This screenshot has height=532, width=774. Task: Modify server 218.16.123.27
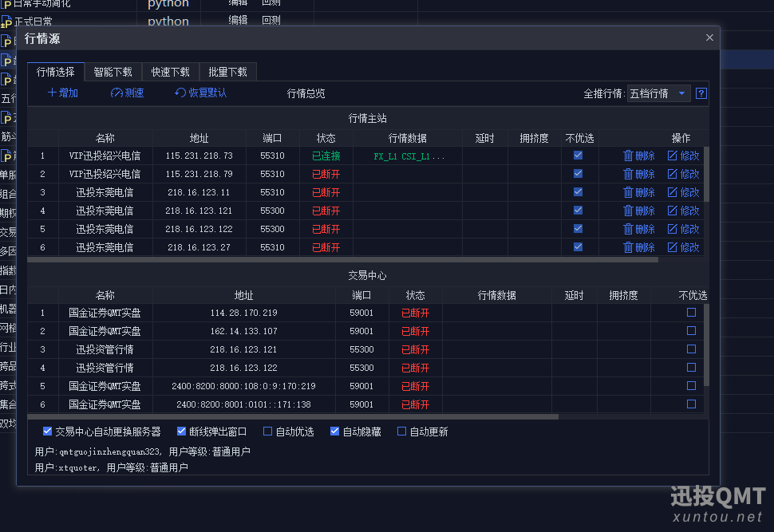point(683,247)
